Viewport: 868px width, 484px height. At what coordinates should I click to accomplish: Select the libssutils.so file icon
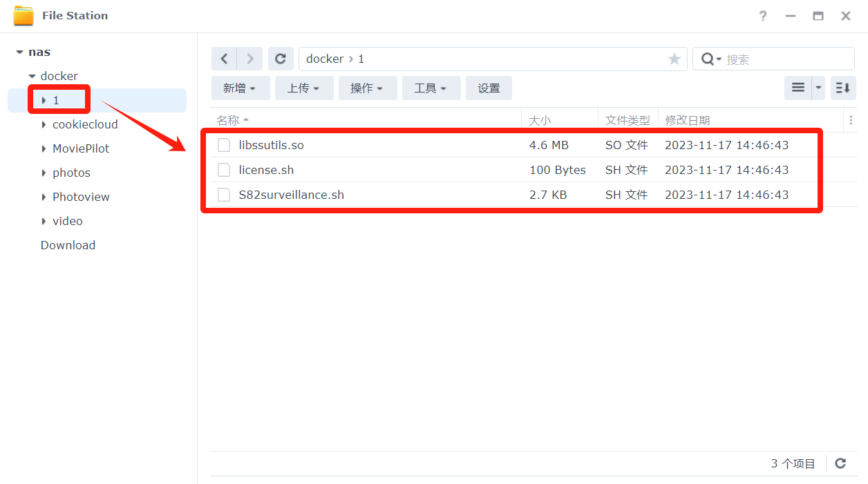pos(224,145)
